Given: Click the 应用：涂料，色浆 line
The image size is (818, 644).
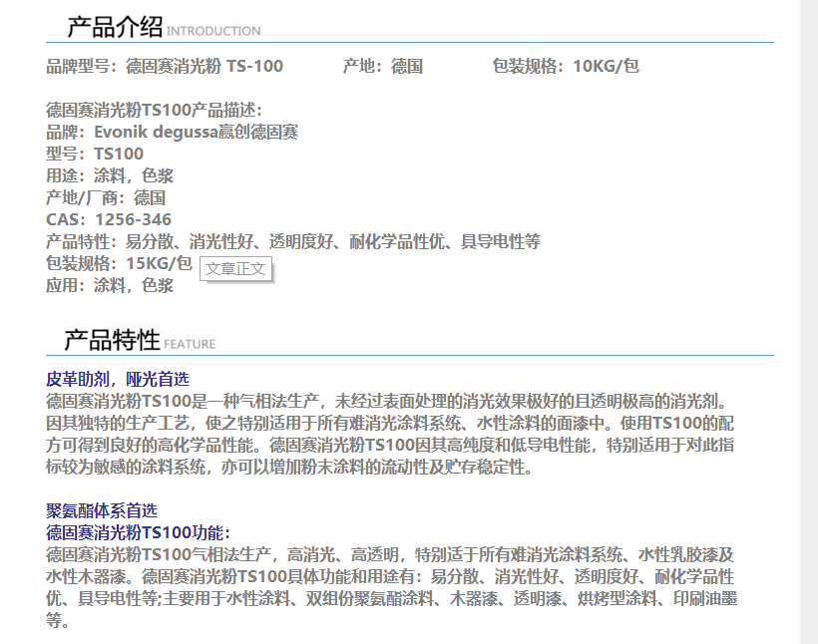Looking at the screenshot, I should pyautogui.click(x=110, y=285).
